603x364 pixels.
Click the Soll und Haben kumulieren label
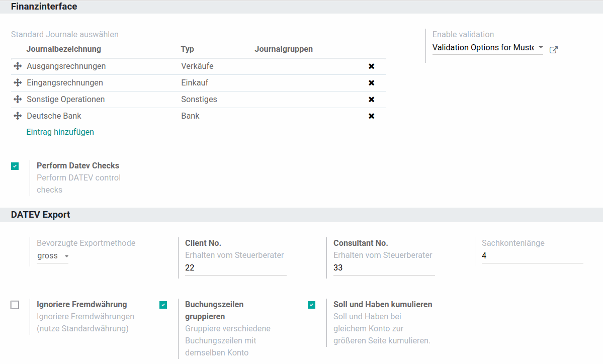click(383, 304)
